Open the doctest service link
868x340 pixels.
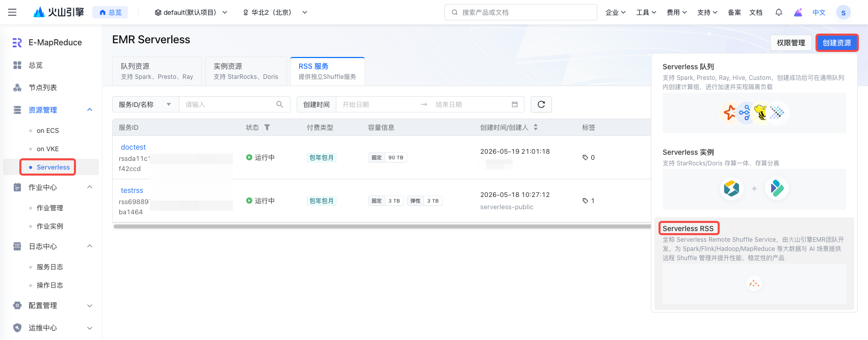(x=133, y=147)
